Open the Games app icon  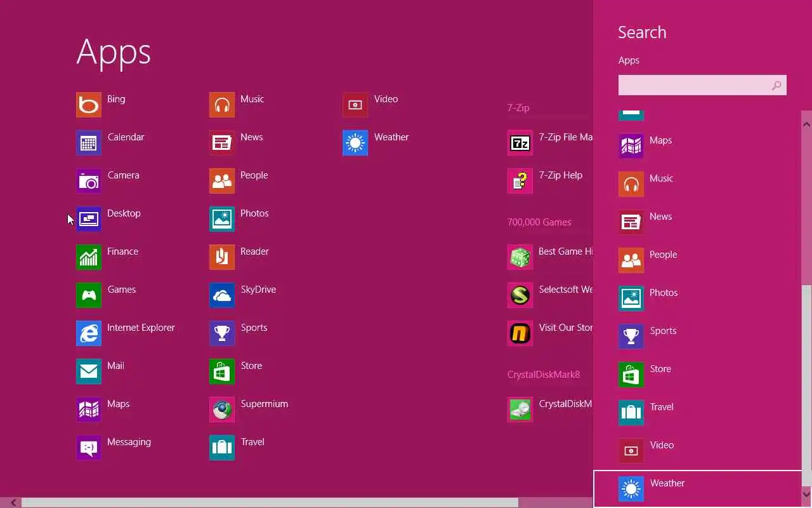89,295
